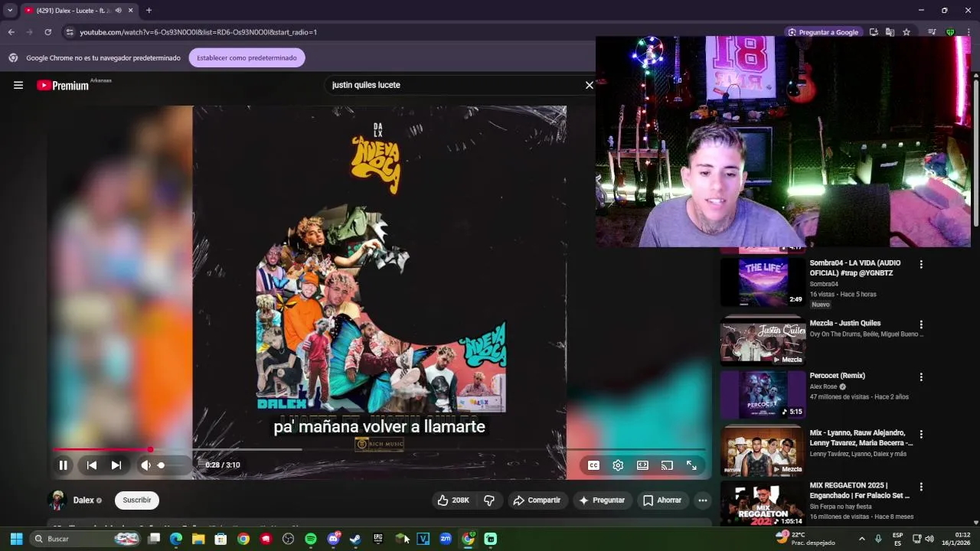
Task: Skip to the previous video
Action: (92, 465)
